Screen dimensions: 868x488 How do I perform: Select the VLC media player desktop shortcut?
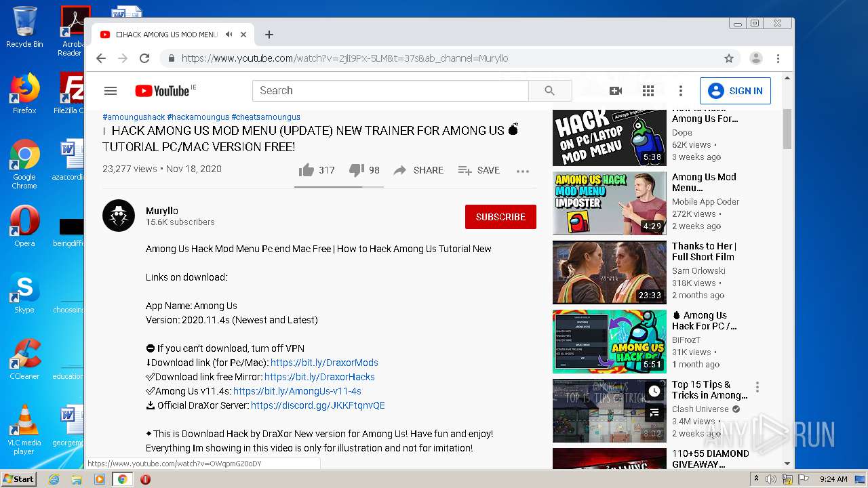coord(24,430)
